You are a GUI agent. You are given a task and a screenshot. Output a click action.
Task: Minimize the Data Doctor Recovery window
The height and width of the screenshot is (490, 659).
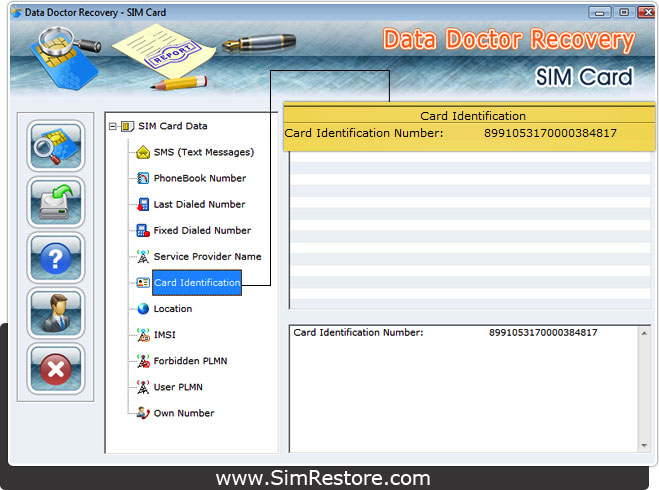(600, 13)
